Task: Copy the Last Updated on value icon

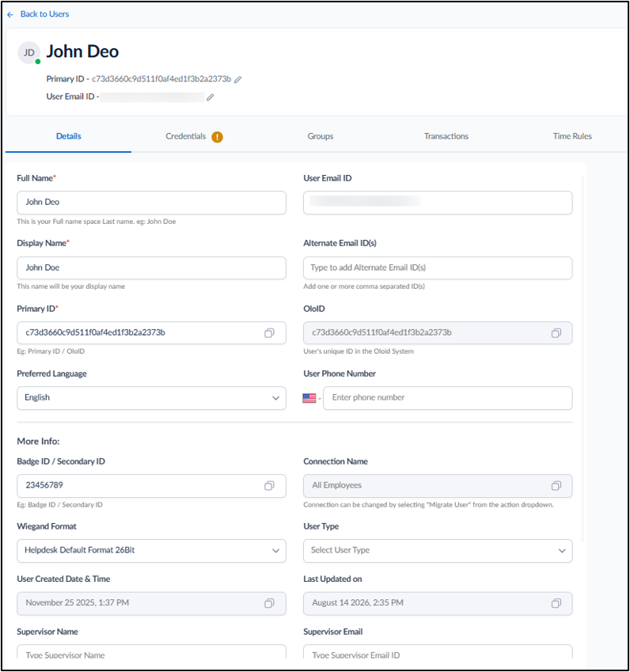Action: (556, 603)
